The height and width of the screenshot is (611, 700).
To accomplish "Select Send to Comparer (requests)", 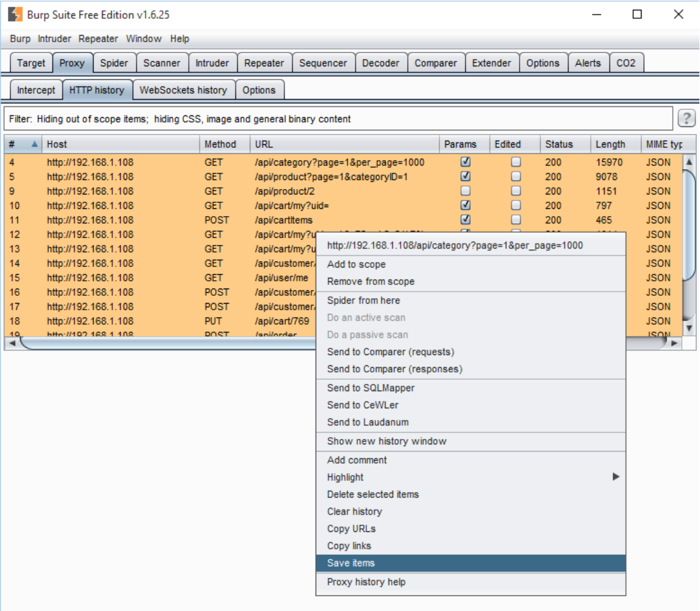I will pyautogui.click(x=471, y=352).
